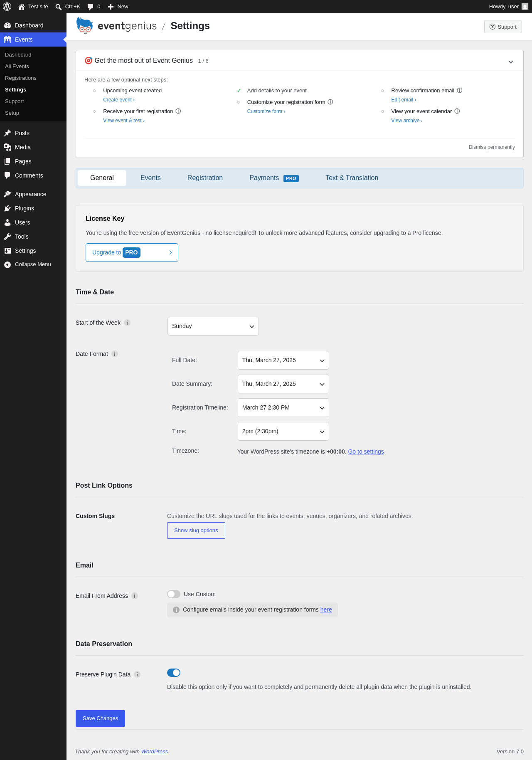
Task: Click info icon beside View your event calendar
Action: pyautogui.click(x=457, y=111)
